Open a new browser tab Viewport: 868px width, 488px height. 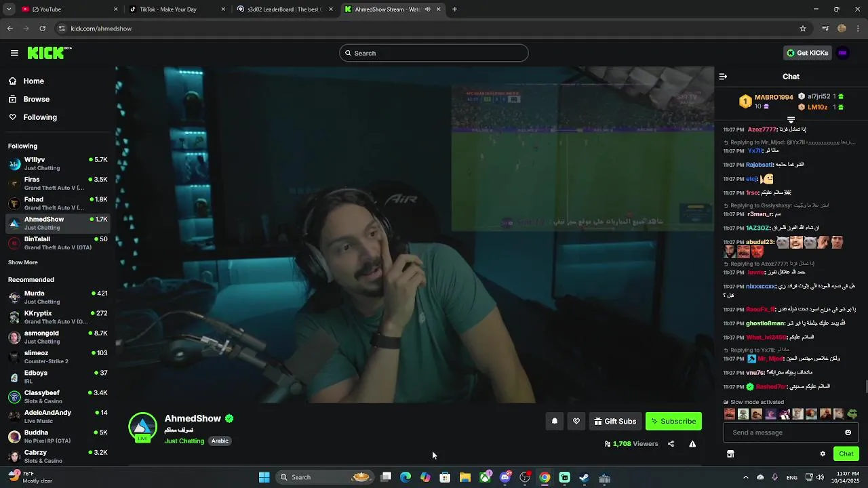click(x=454, y=9)
